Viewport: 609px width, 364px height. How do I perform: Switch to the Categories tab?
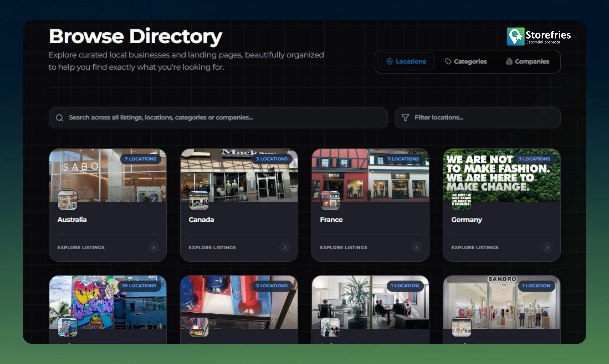[466, 62]
